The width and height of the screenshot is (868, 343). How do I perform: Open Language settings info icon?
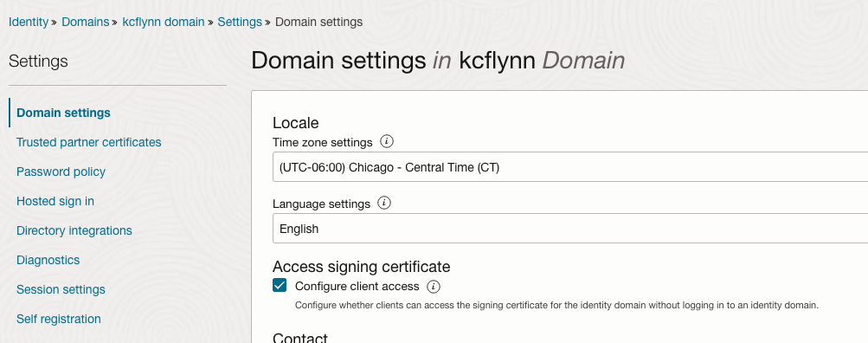click(x=384, y=204)
